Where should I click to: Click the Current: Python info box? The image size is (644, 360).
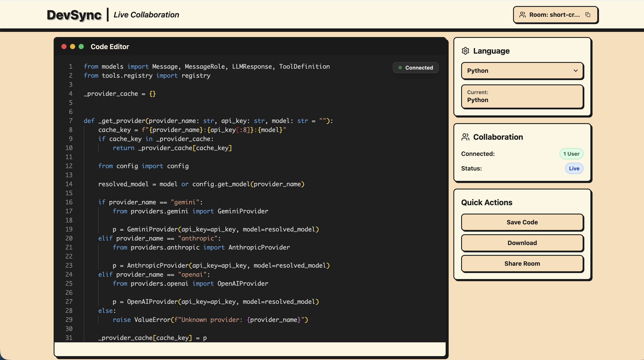click(522, 96)
